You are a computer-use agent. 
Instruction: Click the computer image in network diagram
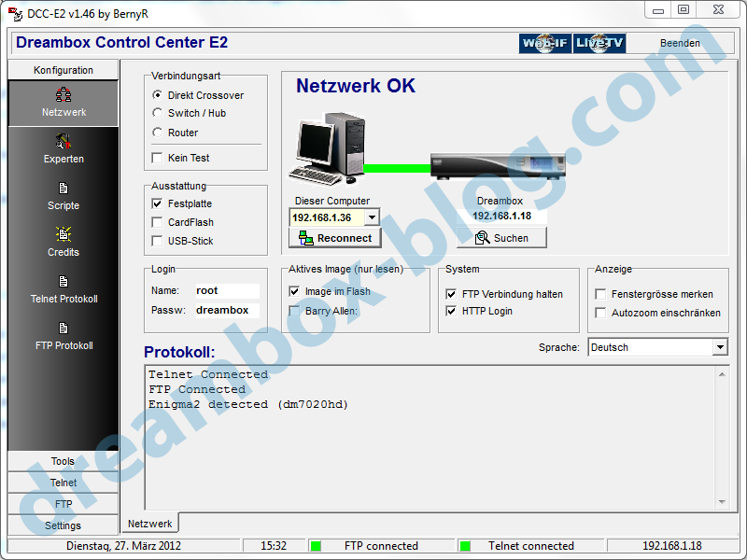[x=328, y=148]
